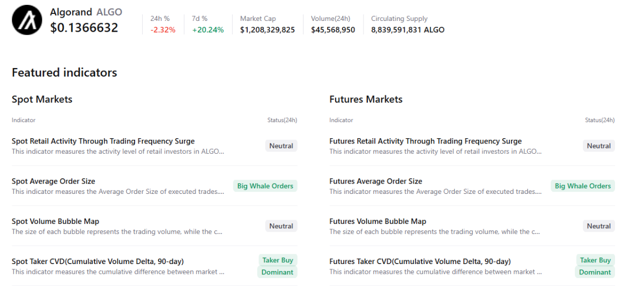Click the 7d % change value
The height and width of the screenshot is (286, 644).
coord(208,30)
